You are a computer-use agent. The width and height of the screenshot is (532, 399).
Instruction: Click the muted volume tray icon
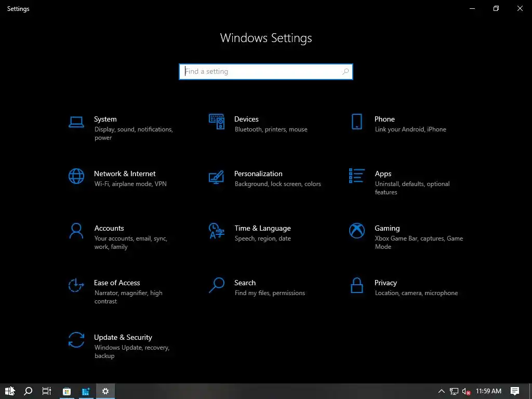[466, 392]
